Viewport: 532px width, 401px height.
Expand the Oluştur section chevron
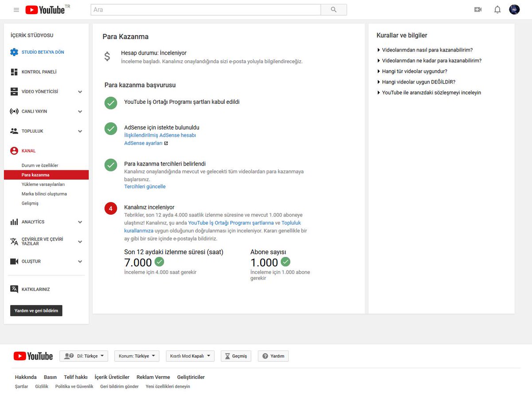(80, 262)
